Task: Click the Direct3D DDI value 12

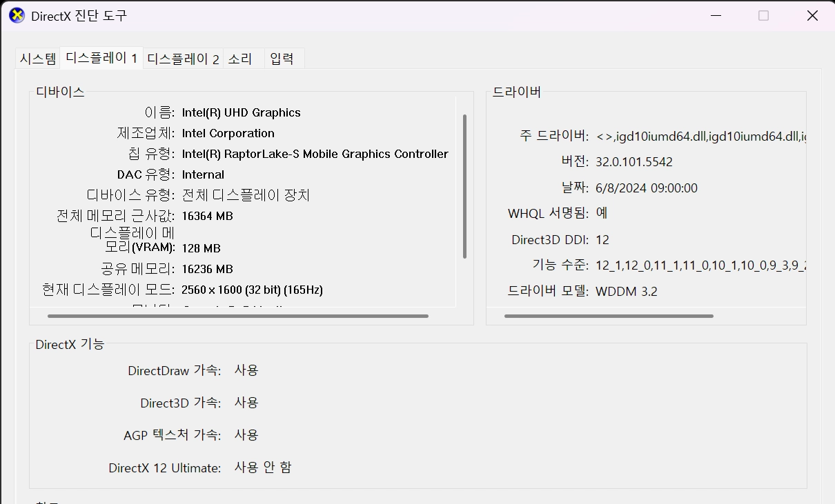Action: tap(602, 240)
